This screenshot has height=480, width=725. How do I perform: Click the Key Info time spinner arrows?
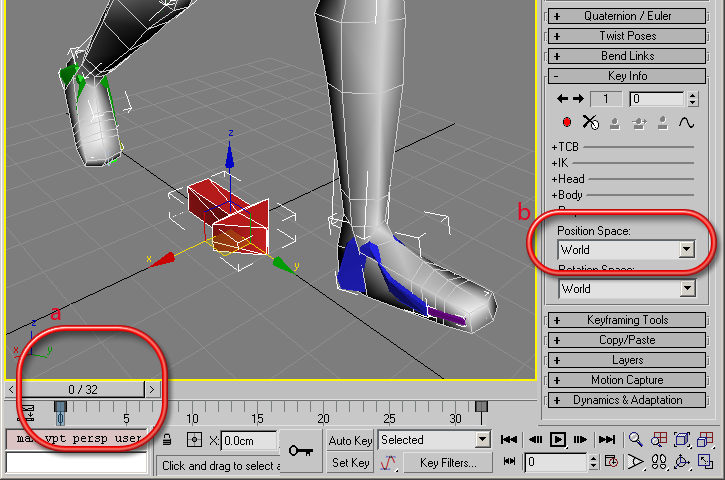(x=692, y=99)
